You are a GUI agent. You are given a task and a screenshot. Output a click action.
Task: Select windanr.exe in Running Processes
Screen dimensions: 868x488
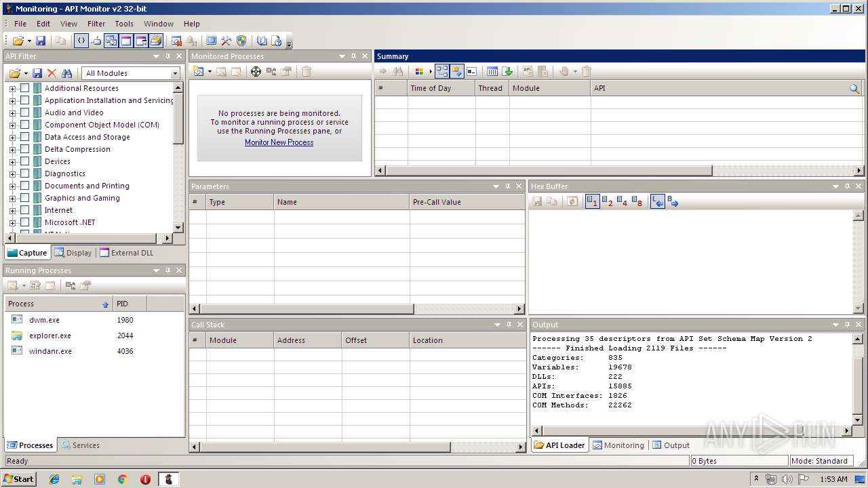click(x=50, y=351)
